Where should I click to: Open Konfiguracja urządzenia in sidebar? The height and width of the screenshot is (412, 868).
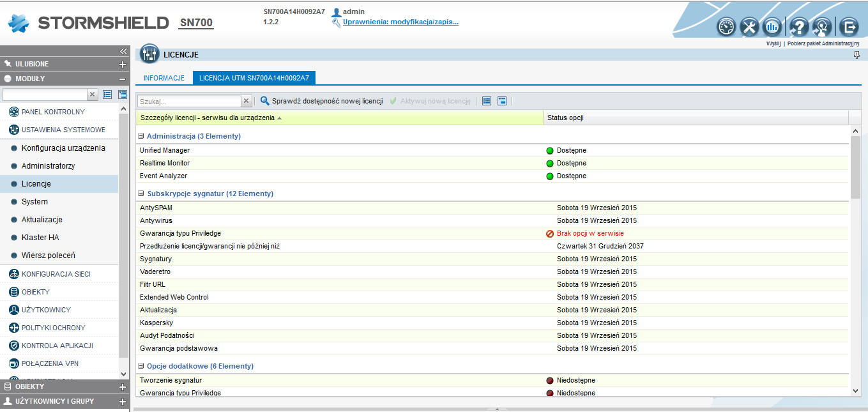63,148
